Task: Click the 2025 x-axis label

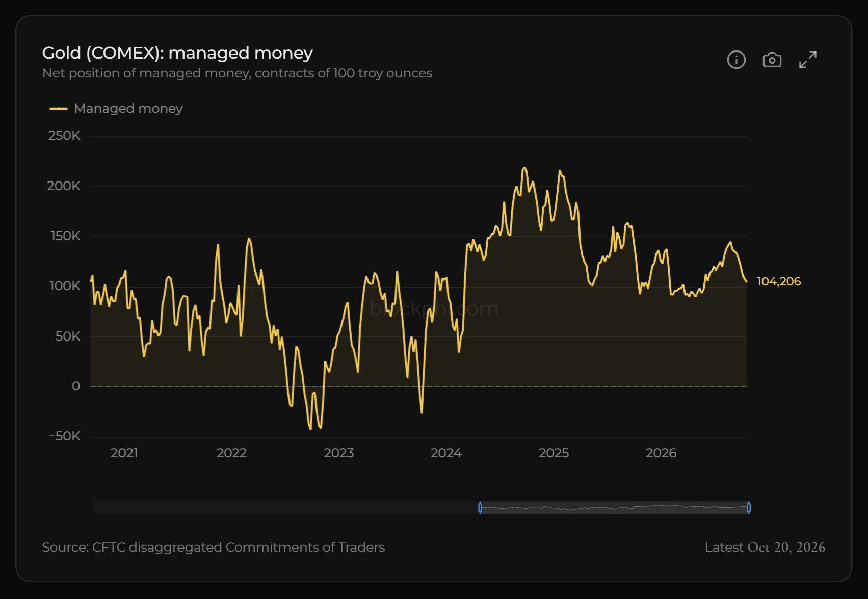Action: tap(554, 453)
